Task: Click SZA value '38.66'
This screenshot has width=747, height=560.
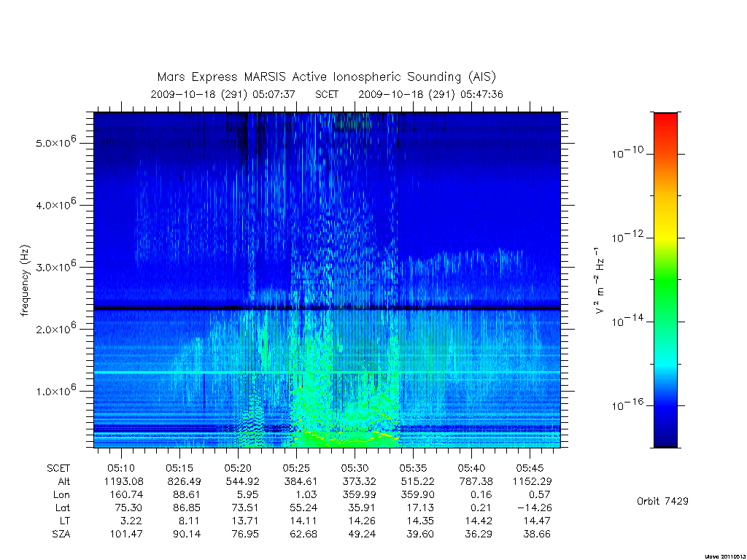Action: pos(538,534)
